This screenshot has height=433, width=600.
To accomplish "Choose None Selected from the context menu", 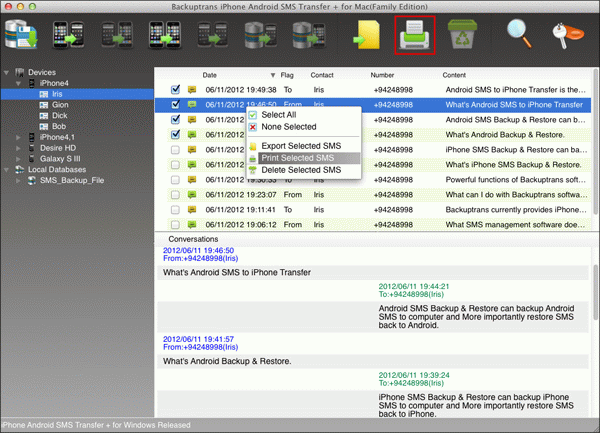I will pos(289,127).
